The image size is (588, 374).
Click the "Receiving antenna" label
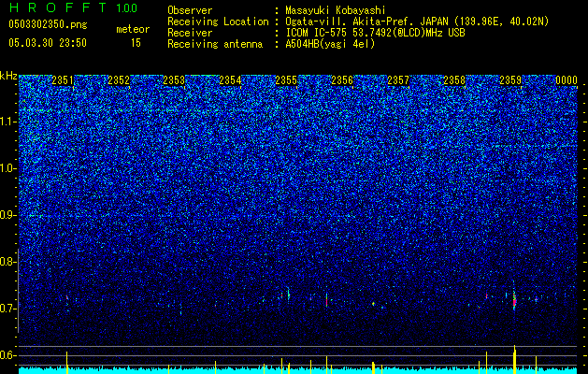pyautogui.click(x=215, y=44)
